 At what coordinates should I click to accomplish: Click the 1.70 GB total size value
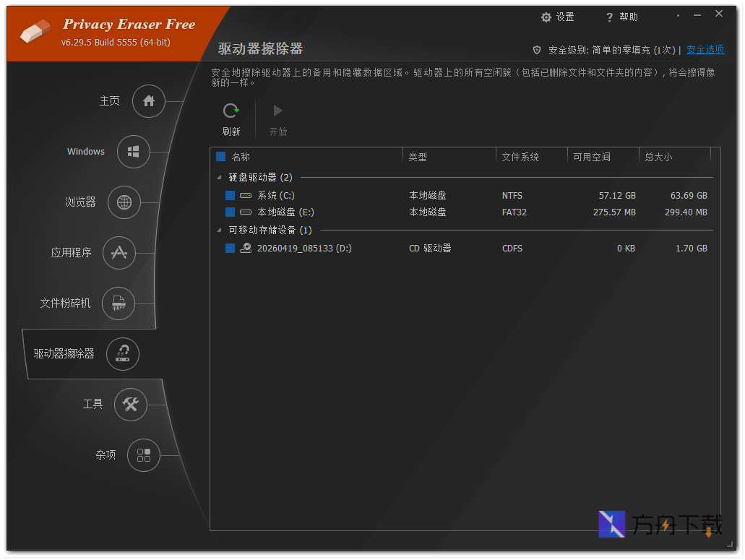click(692, 249)
